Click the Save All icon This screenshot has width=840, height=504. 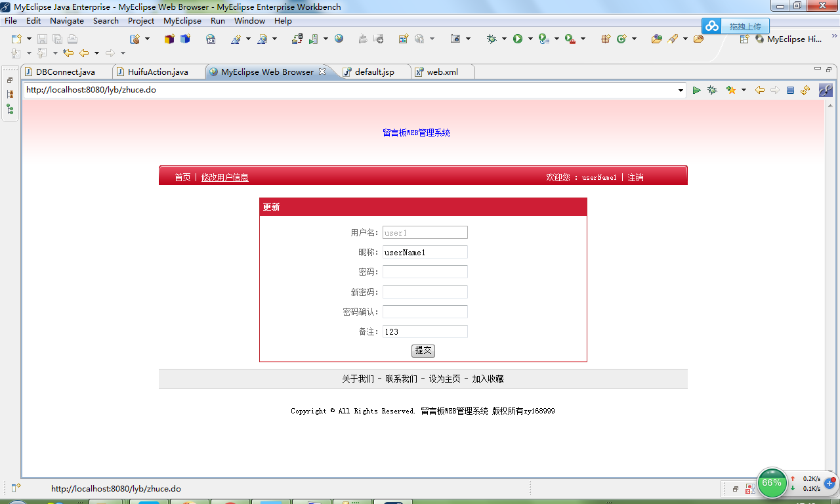pyautogui.click(x=56, y=39)
